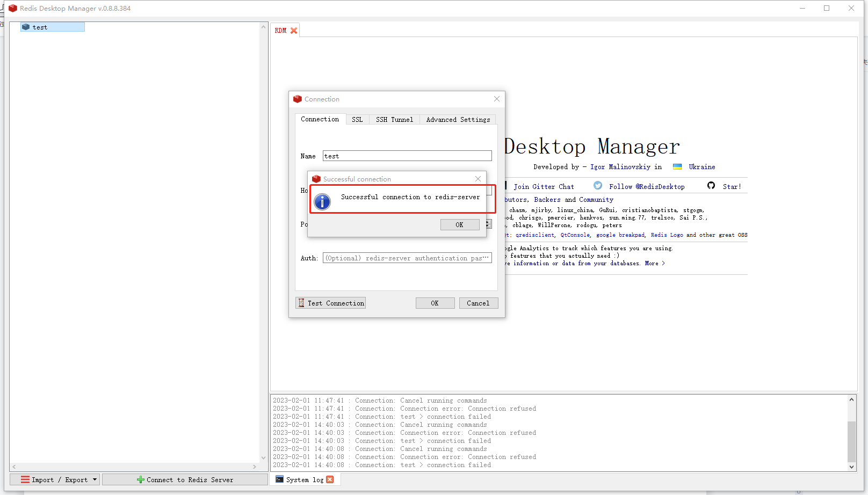This screenshot has width=868, height=495.
Task: Click the GitHub Star icon
Action: pos(711,185)
